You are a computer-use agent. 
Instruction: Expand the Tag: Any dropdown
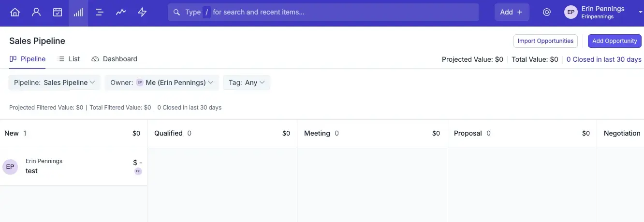pyautogui.click(x=247, y=83)
